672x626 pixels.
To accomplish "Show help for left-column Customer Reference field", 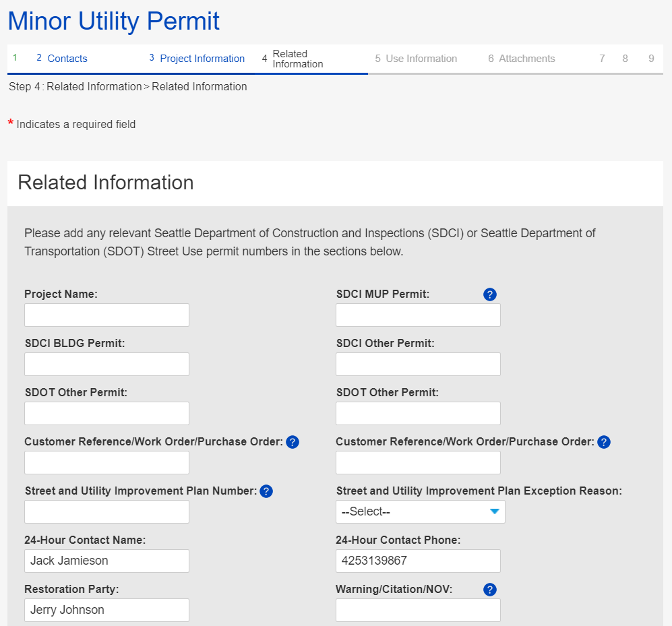I will [x=292, y=442].
